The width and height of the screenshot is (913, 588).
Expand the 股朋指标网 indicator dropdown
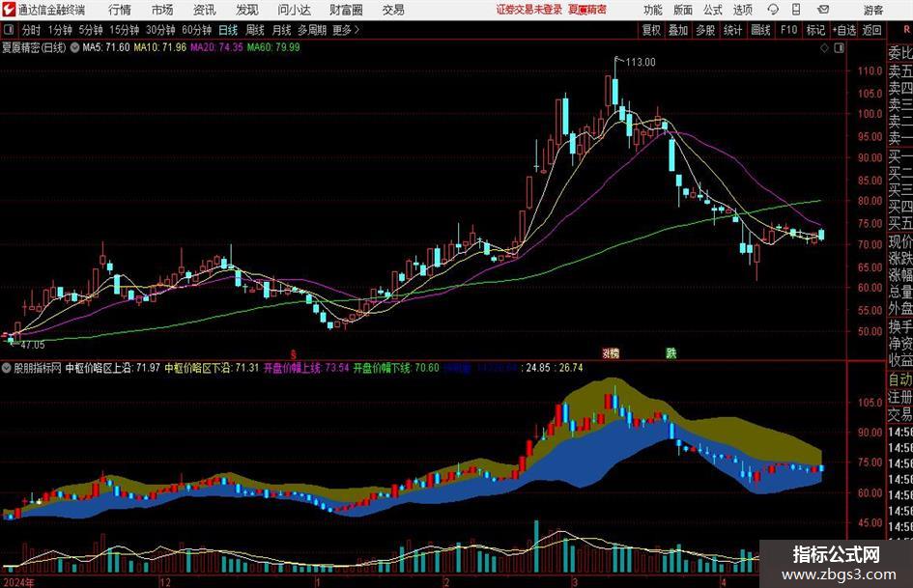(x=7, y=368)
